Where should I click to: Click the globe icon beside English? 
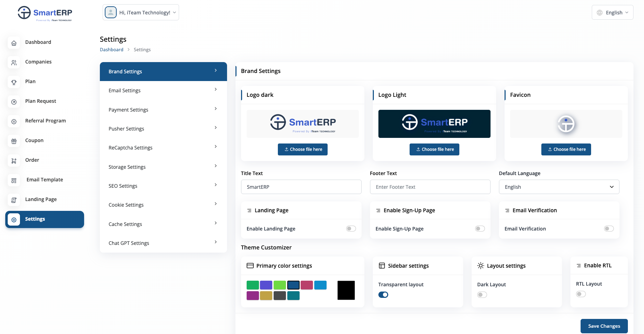pos(600,13)
